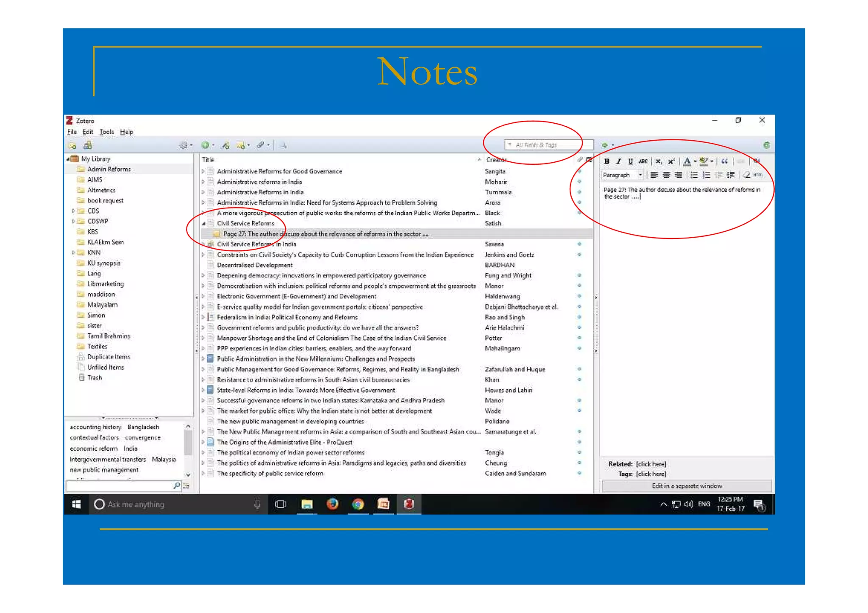
Task: Click the Tags click here link
Action: point(651,474)
